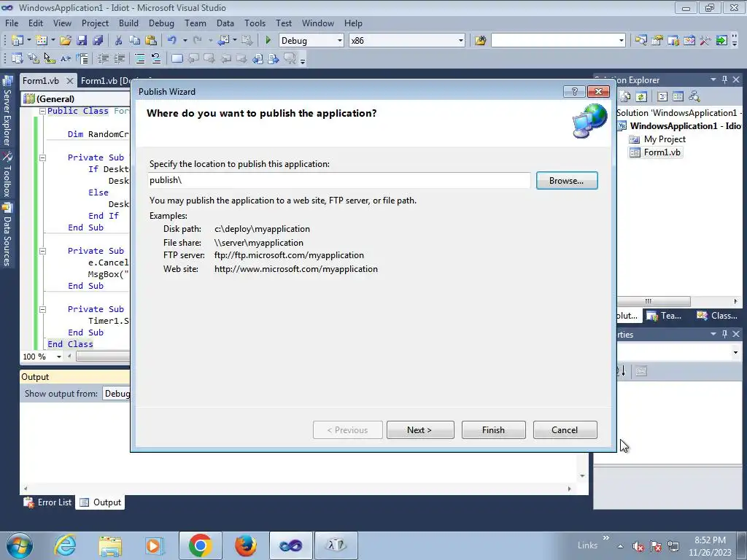Click the Solution Explorer horizontal scrollbar
747x560 pixels.
pos(653,301)
